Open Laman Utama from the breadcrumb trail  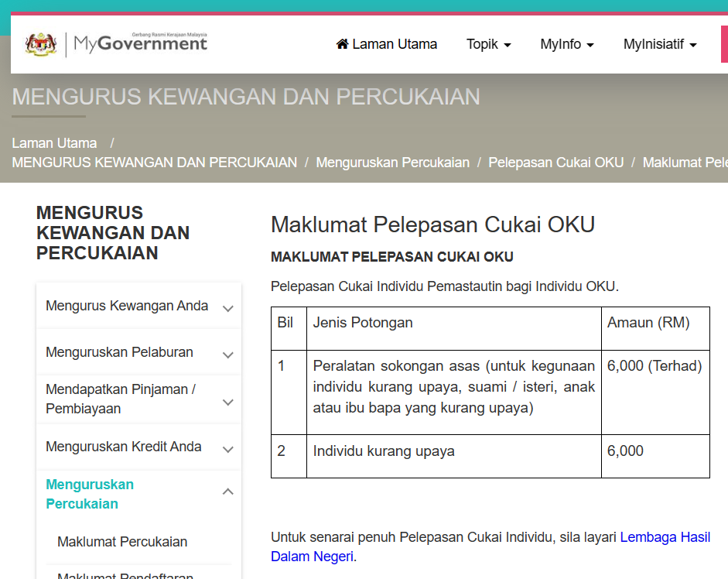click(54, 142)
